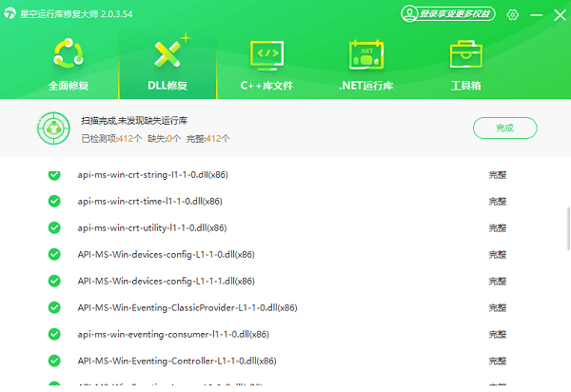This screenshot has width=571, height=392.
Task: Click the 缺失:0个 count
Action: (x=164, y=138)
